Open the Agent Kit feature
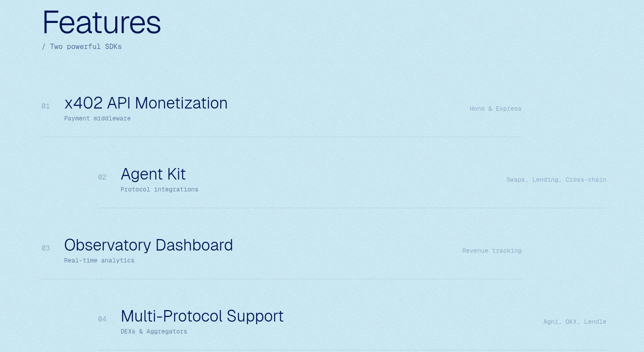Viewport: 644px width, 352px height. click(x=153, y=174)
